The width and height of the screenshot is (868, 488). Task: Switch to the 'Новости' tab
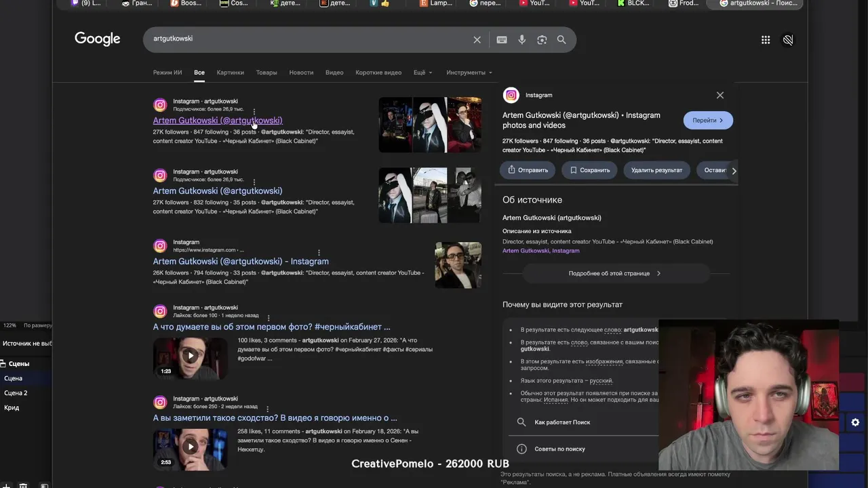[301, 73]
